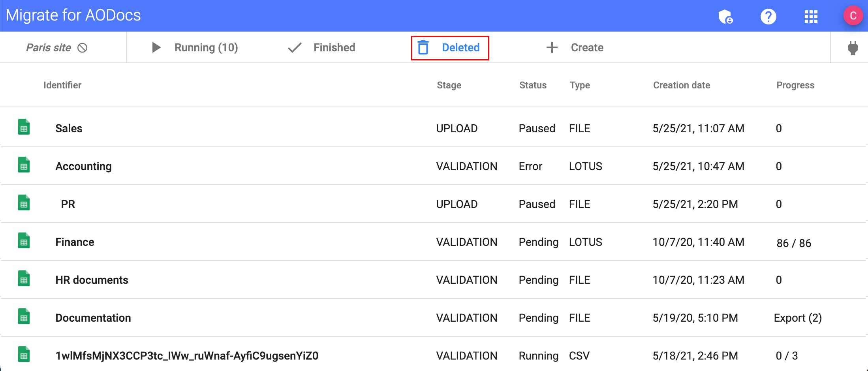Sort by the Identifier column header
Image resolution: width=868 pixels, height=371 pixels.
pos(62,85)
